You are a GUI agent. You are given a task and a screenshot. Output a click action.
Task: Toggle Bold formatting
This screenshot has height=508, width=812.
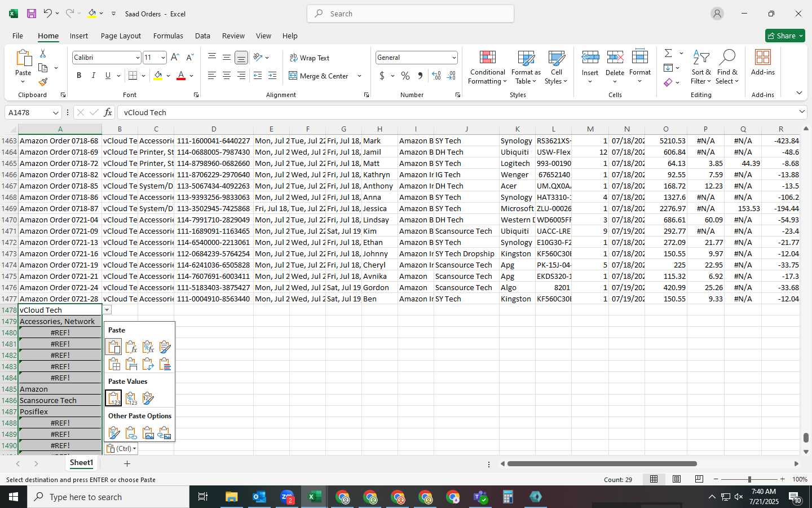pos(79,76)
